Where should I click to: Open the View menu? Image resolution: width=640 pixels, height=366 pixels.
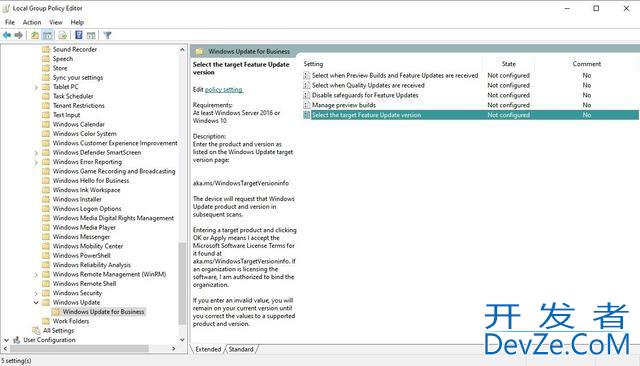pos(56,22)
